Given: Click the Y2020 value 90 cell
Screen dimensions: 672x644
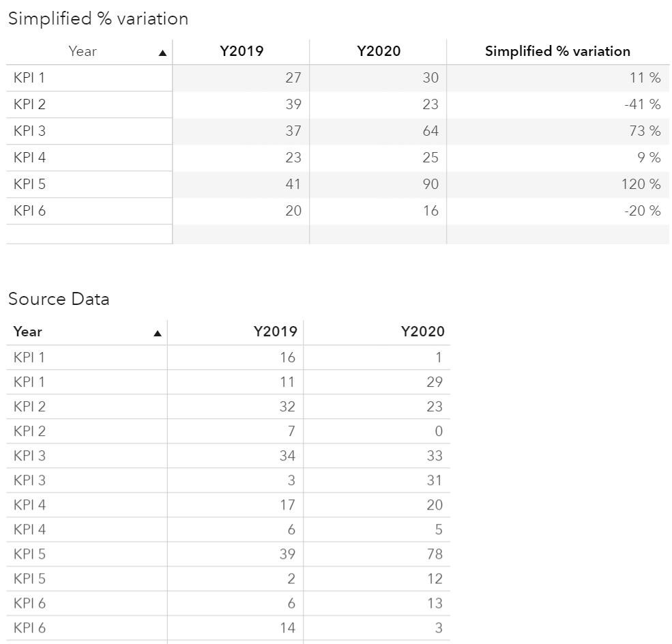Looking at the screenshot, I should click(x=430, y=184).
